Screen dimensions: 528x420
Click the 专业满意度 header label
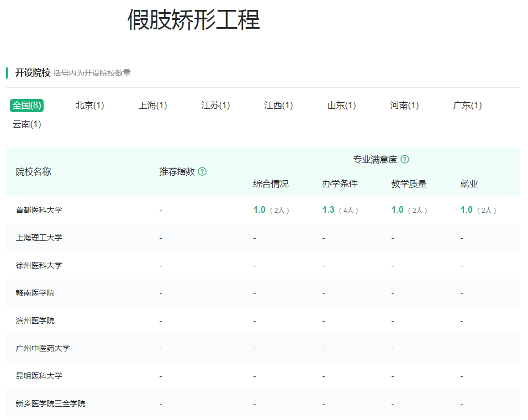(x=375, y=159)
